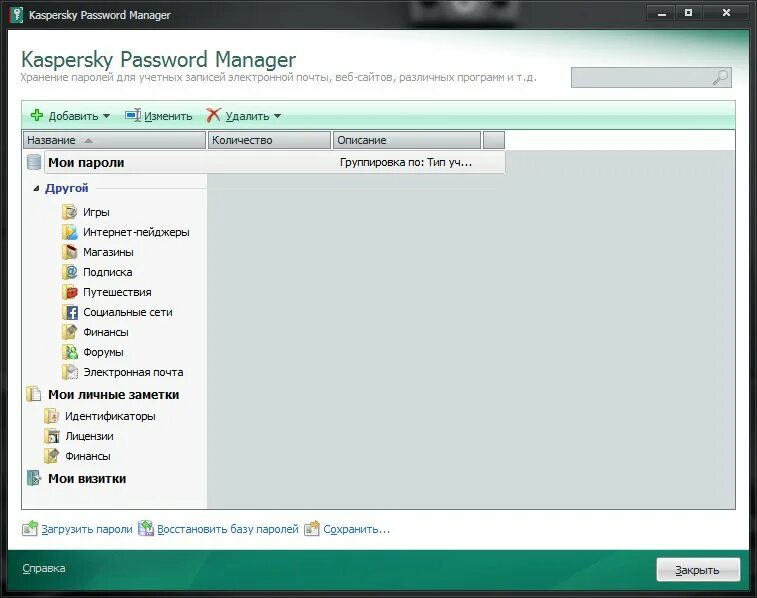Click the Идентификаторы folder icon
The height and width of the screenshot is (598, 757).
[x=52, y=416]
